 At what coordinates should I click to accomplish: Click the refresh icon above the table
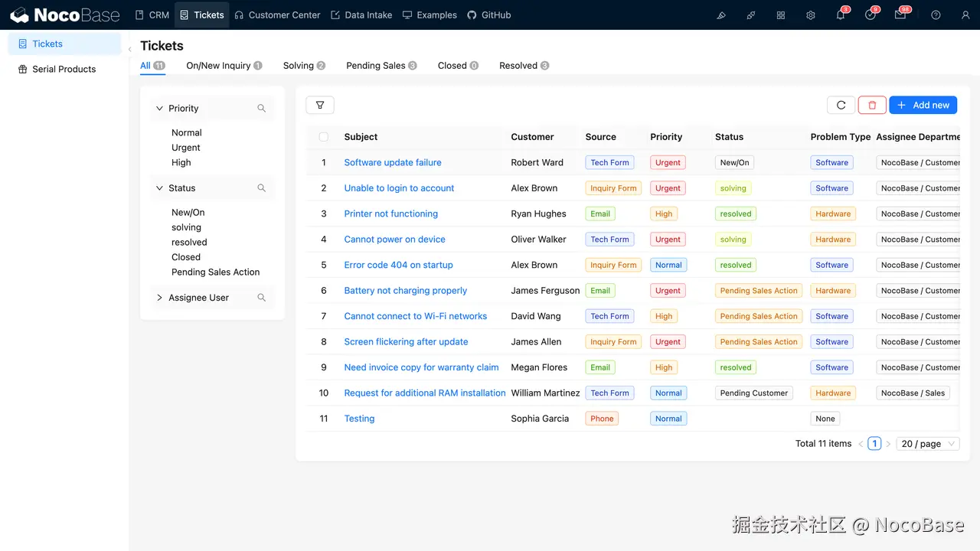click(841, 105)
